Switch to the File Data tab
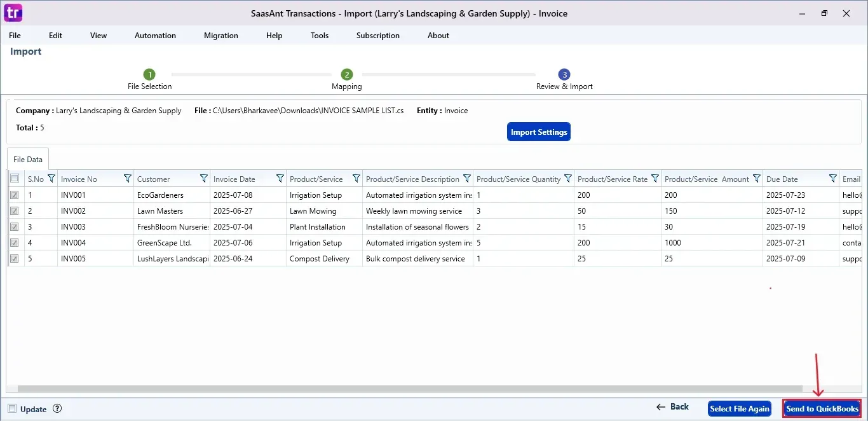This screenshot has width=868, height=421. (x=28, y=160)
